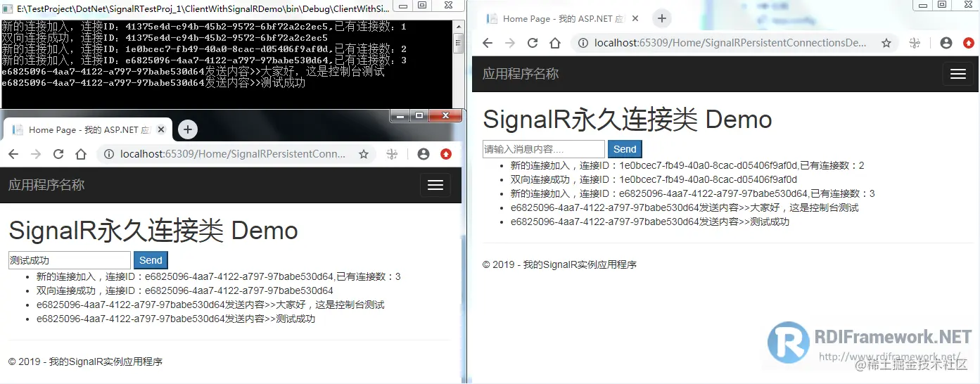Image resolution: width=980 pixels, height=384 pixels.
Task: Go forward in the left browser window
Action: [x=36, y=154]
